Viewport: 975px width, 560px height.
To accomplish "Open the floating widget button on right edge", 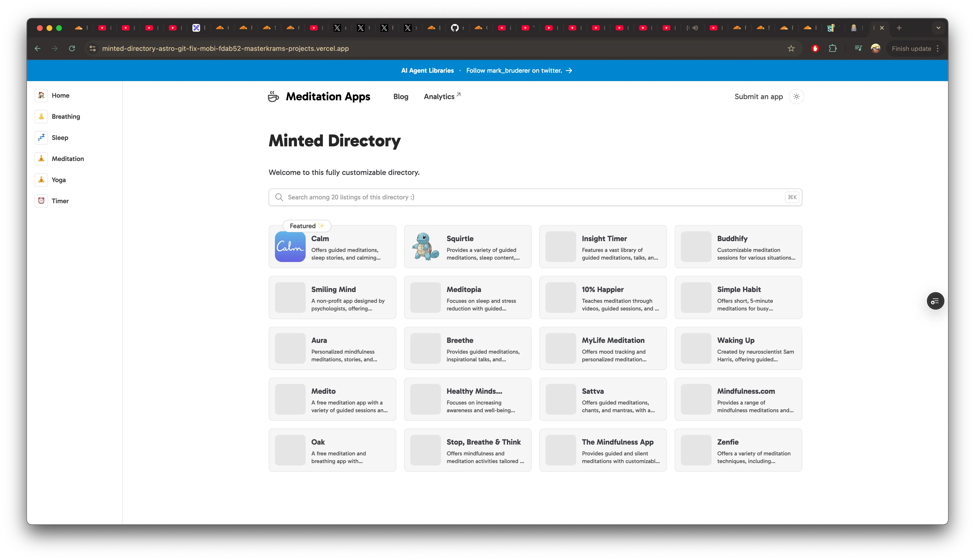I will coord(935,301).
